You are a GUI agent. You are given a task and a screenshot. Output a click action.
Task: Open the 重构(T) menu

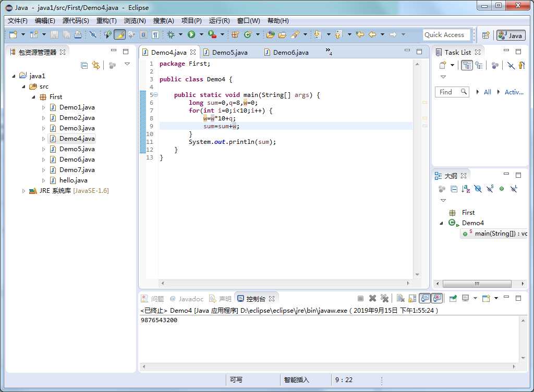106,21
